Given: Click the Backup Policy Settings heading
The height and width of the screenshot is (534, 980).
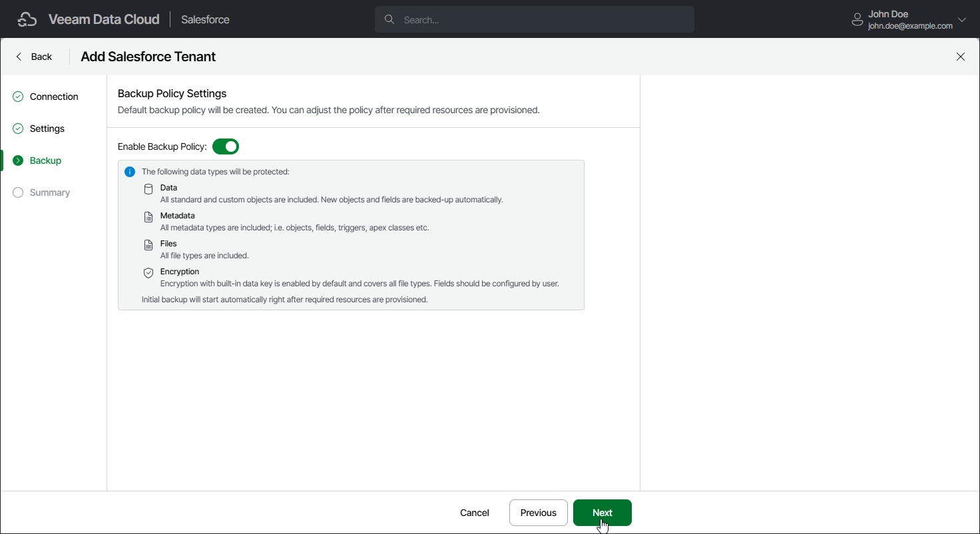Looking at the screenshot, I should point(172,93).
